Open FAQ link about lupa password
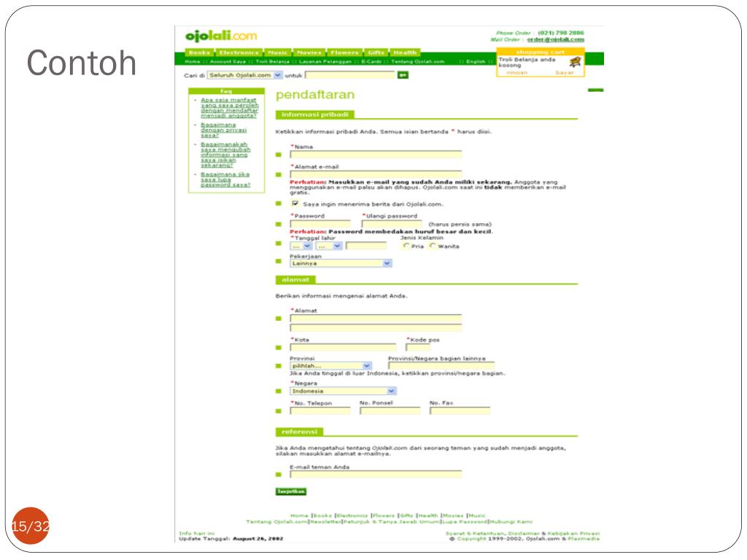The image size is (747, 560). pos(225,179)
